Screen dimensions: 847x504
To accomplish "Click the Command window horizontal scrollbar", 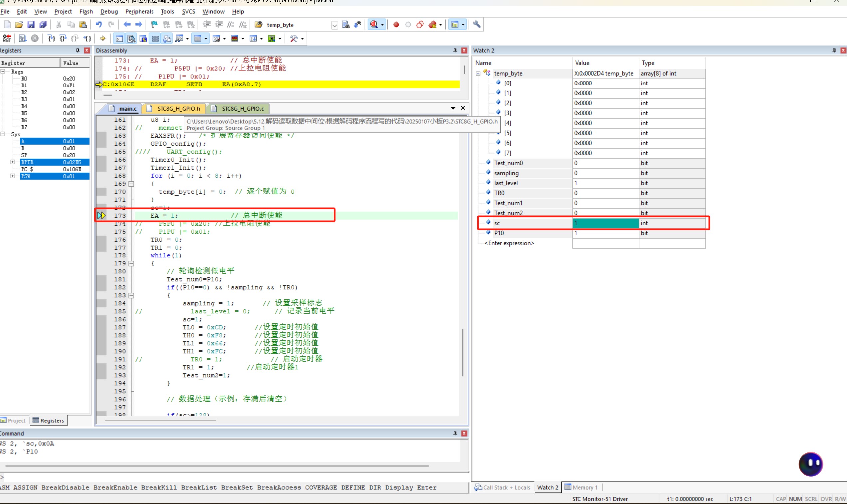I will pos(217,466).
